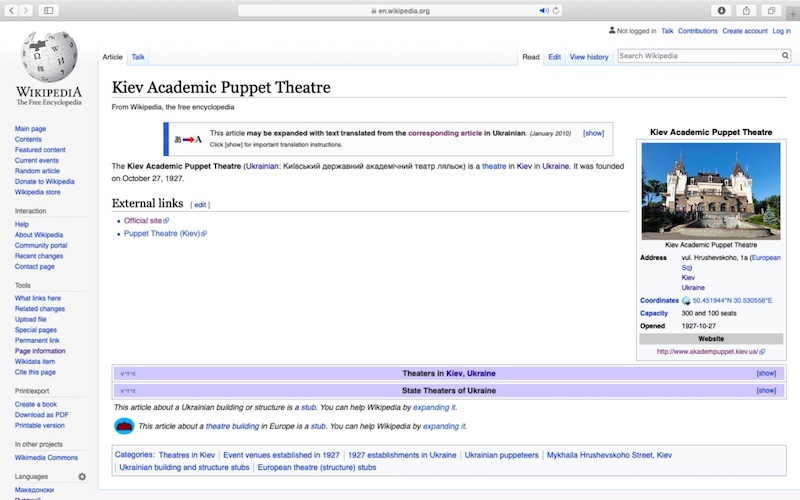Open the v-t-e links of Theaters in Kiev

(x=128, y=373)
